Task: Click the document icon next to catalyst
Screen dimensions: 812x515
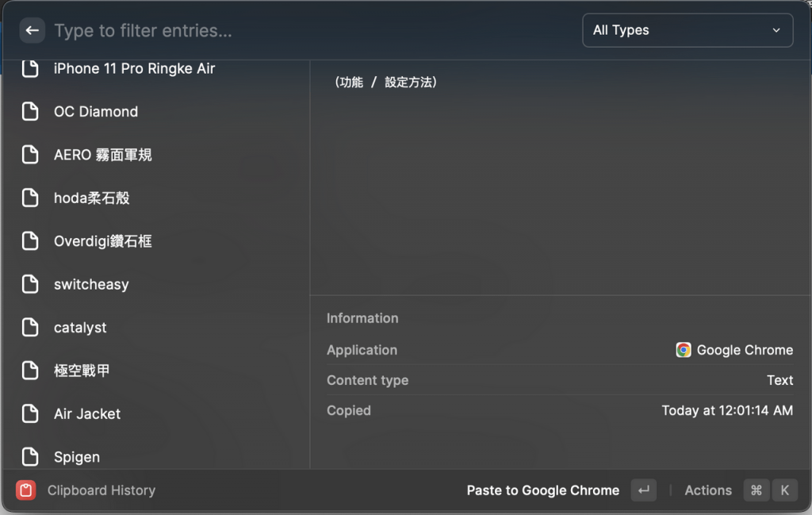Action: 30,328
